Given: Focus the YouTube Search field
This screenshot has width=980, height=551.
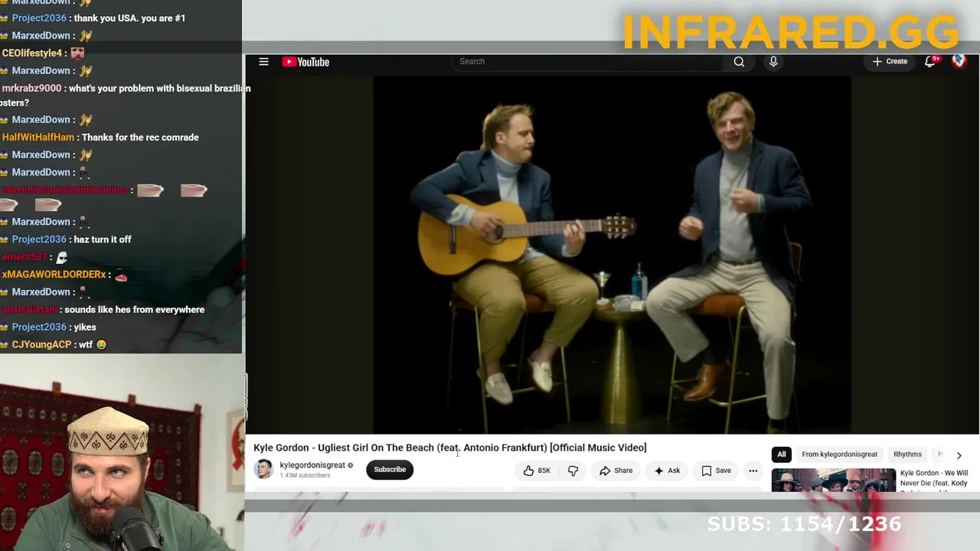Looking at the screenshot, I should (x=588, y=61).
